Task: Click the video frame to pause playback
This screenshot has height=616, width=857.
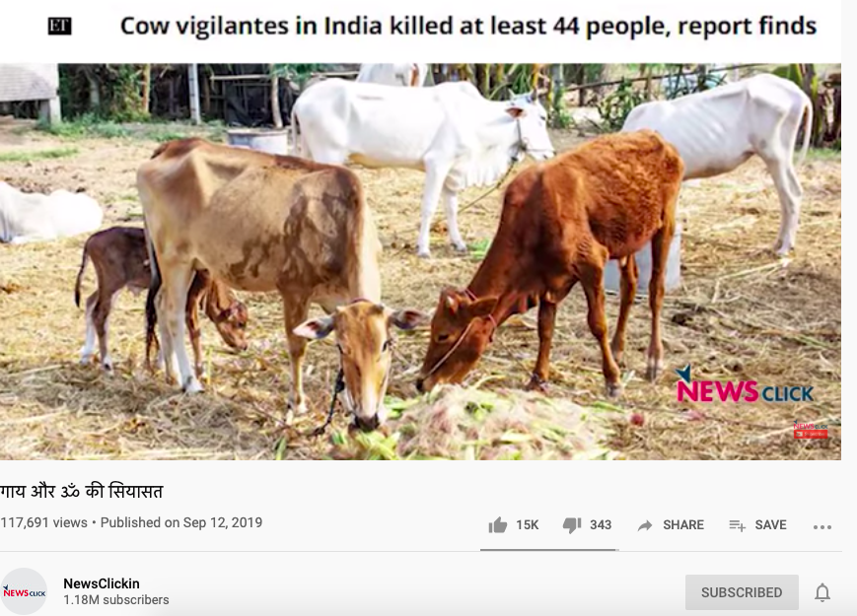Action: pyautogui.click(x=420, y=261)
